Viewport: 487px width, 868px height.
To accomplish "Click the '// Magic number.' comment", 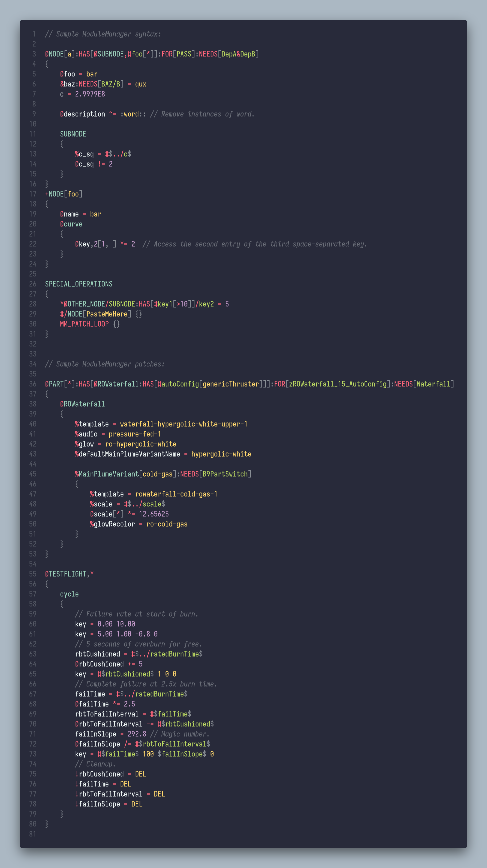I will 179,734.
